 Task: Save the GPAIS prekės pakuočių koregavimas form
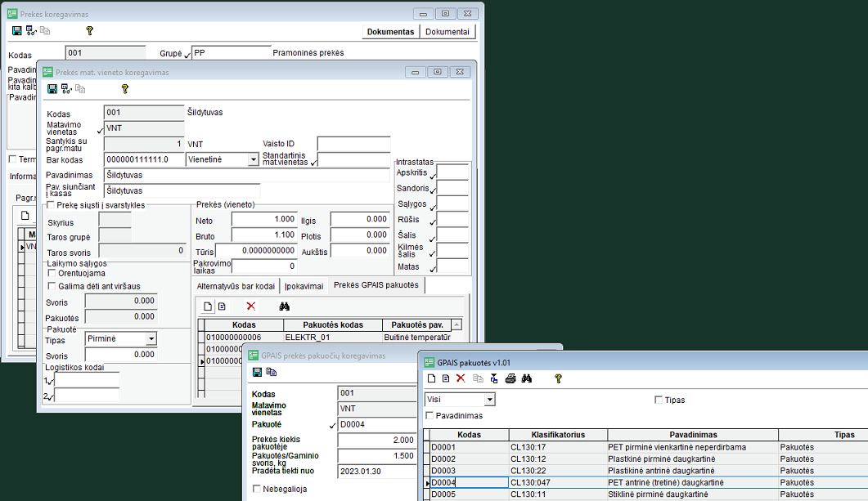257,372
